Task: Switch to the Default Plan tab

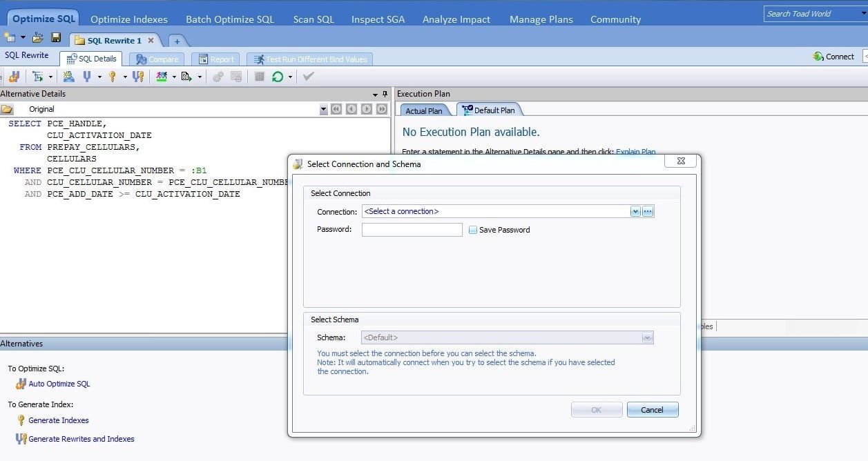Action: tap(489, 110)
